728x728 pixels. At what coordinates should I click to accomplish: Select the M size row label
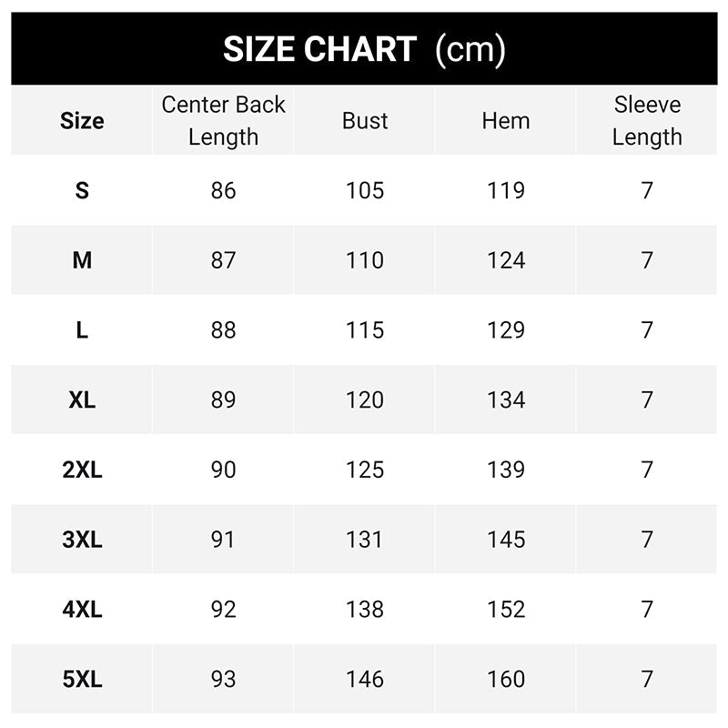(82, 260)
